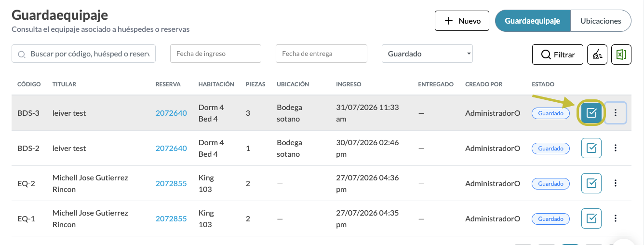The width and height of the screenshot is (644, 245).
Task: Select the Guardaequipaje tab
Action: 533,21
